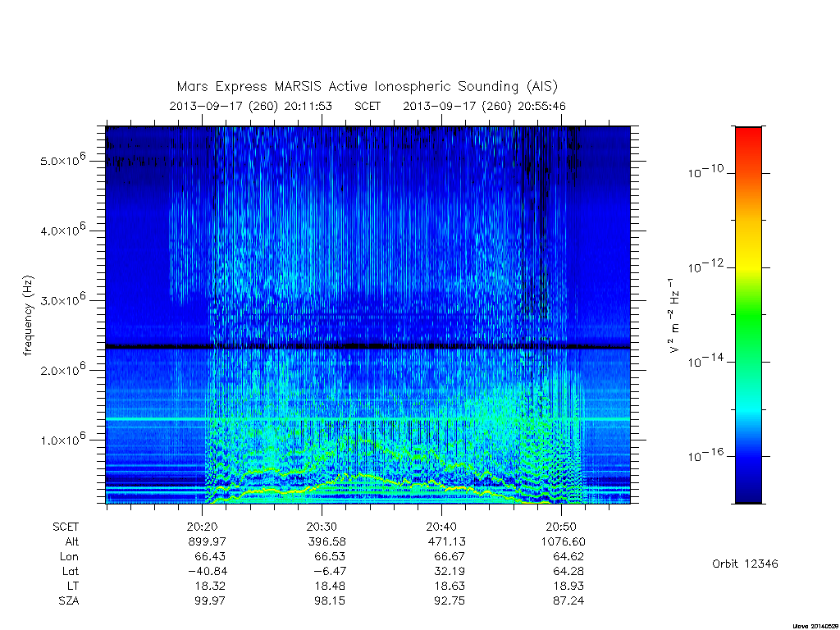This screenshot has height=630, width=840.
Task: Click latitude value 64.28
Action: coord(569,571)
